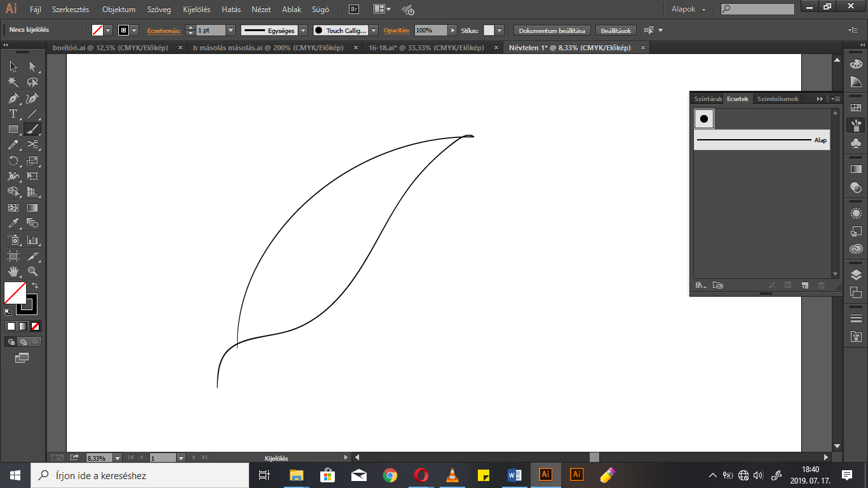Select the Hand tool
868x488 pixels.
click(x=13, y=271)
